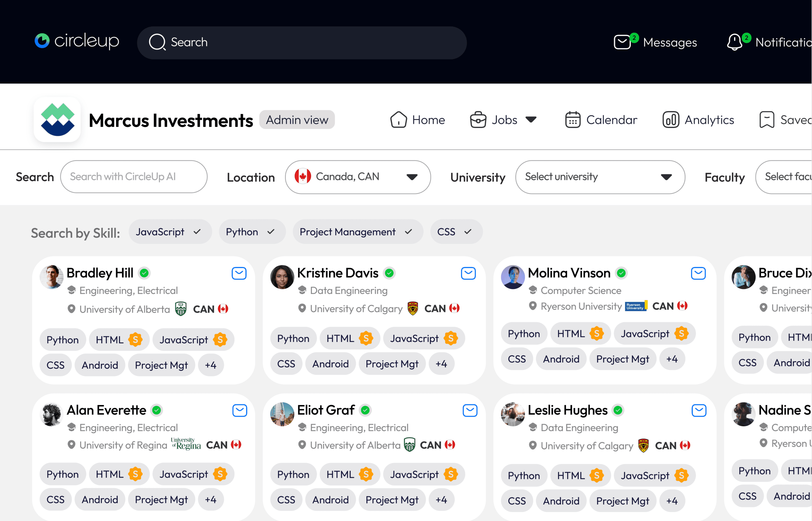Click the circleup logo
812x521 pixels.
click(77, 41)
